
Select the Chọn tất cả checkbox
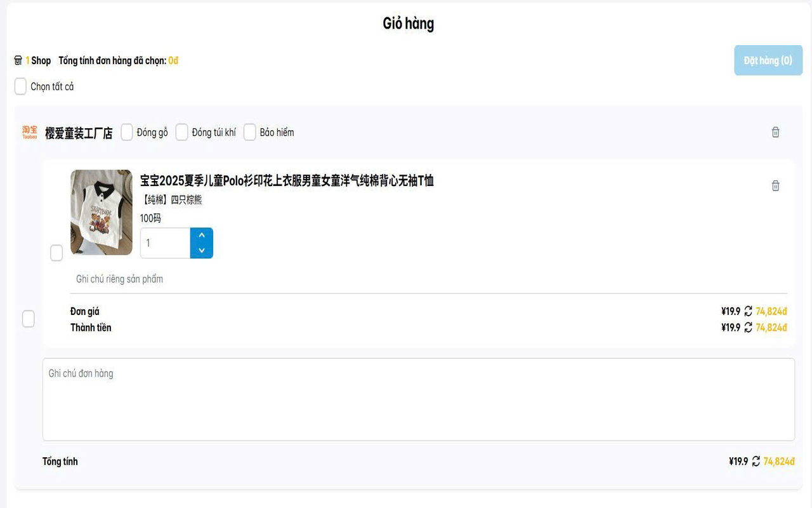pos(20,86)
